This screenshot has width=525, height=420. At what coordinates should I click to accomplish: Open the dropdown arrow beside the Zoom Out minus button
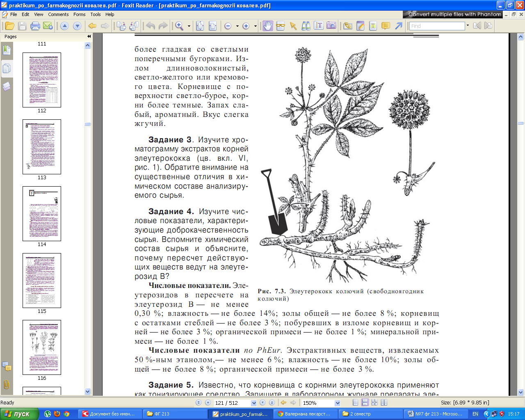click(x=237, y=26)
